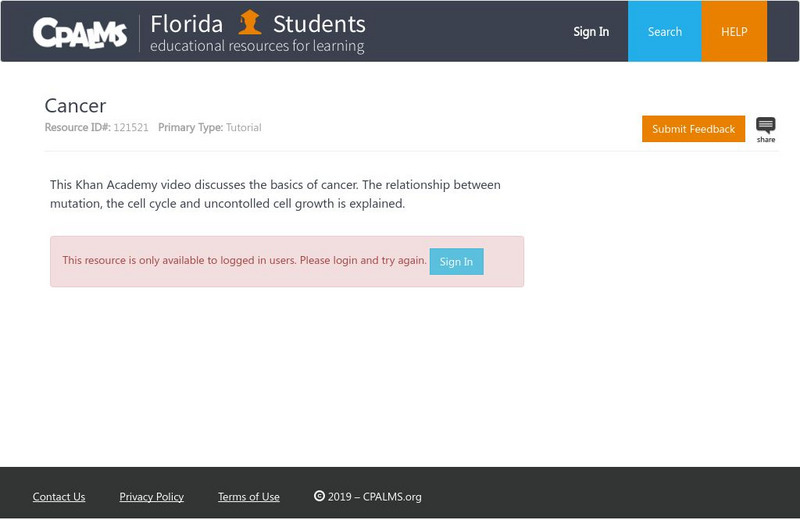Screen dimensions: 800x520
Task: Click the logged-in-users-only alert message
Action: pyautogui.click(x=244, y=260)
